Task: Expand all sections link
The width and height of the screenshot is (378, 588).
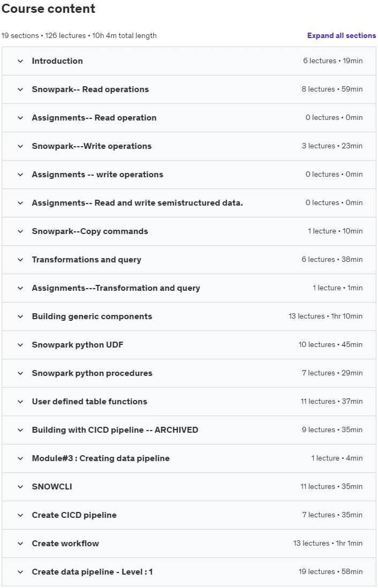Action: pos(341,36)
